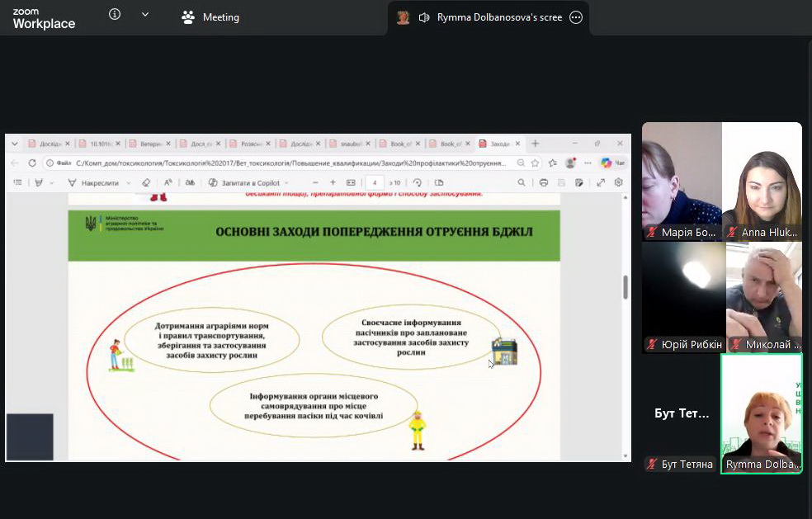Viewport: 812px width, 519px height.
Task: Open more options for Rymma's screen share
Action: 576,17
